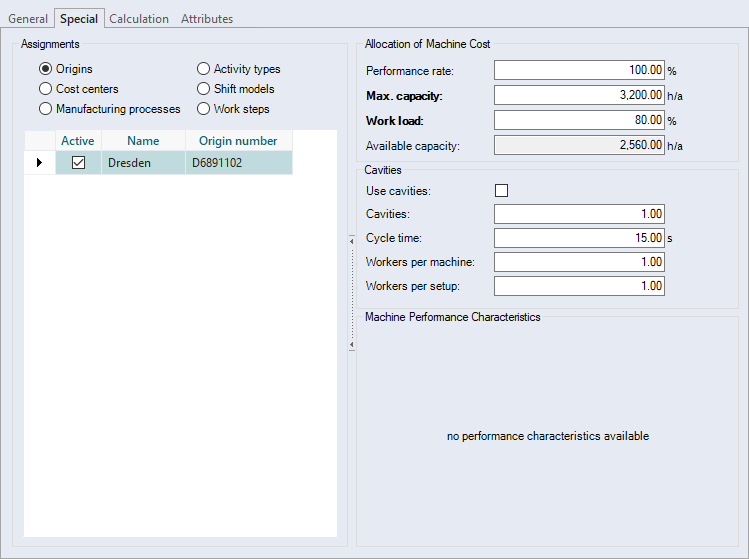Click the lower splitter arrow handle
The width and height of the screenshot is (749, 559).
pyautogui.click(x=351, y=345)
